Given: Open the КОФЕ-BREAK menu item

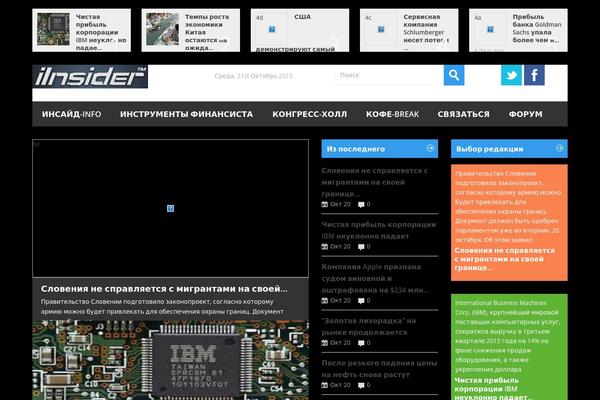Looking at the screenshot, I should pyautogui.click(x=392, y=114).
